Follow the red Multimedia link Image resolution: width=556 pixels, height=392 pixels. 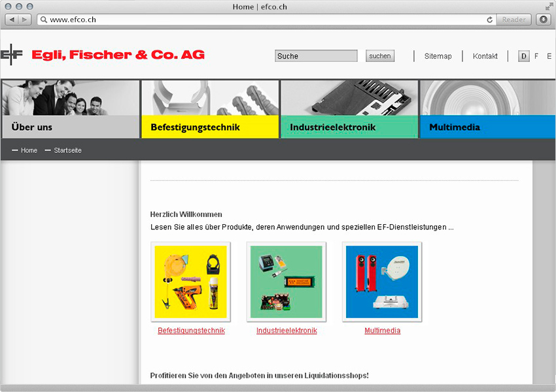pos(382,331)
